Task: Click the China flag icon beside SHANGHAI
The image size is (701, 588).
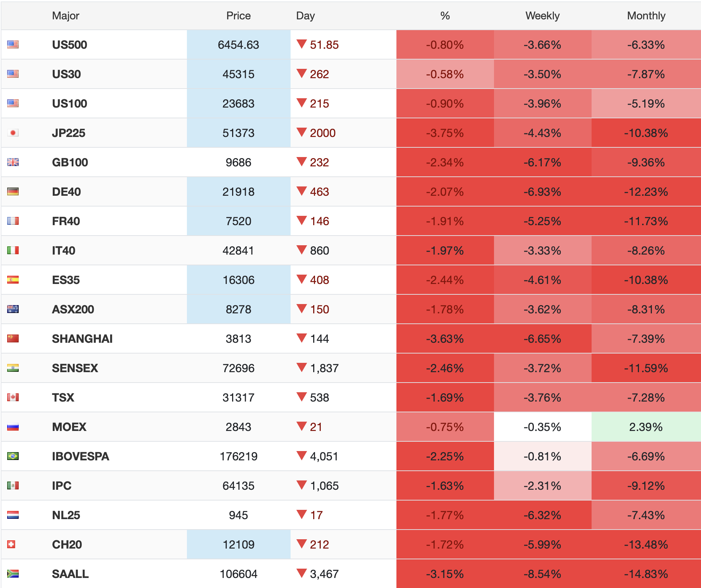Action: (x=13, y=339)
